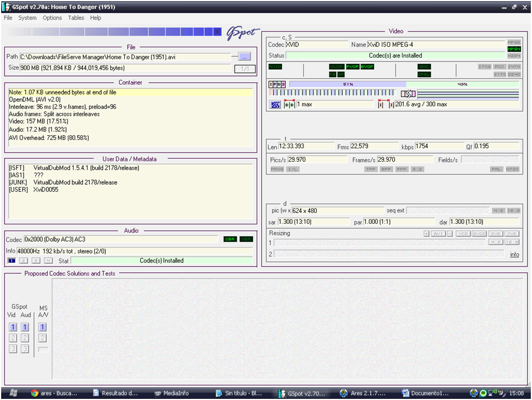Click the MPG2 indicator
Screen dimensions: 532x400
pos(514,43)
